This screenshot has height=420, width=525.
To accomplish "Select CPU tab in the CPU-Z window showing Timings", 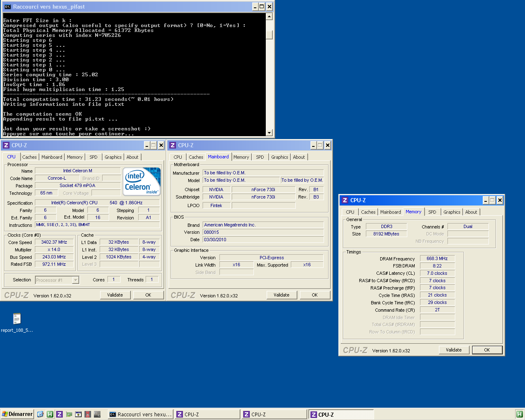I will (x=350, y=212).
